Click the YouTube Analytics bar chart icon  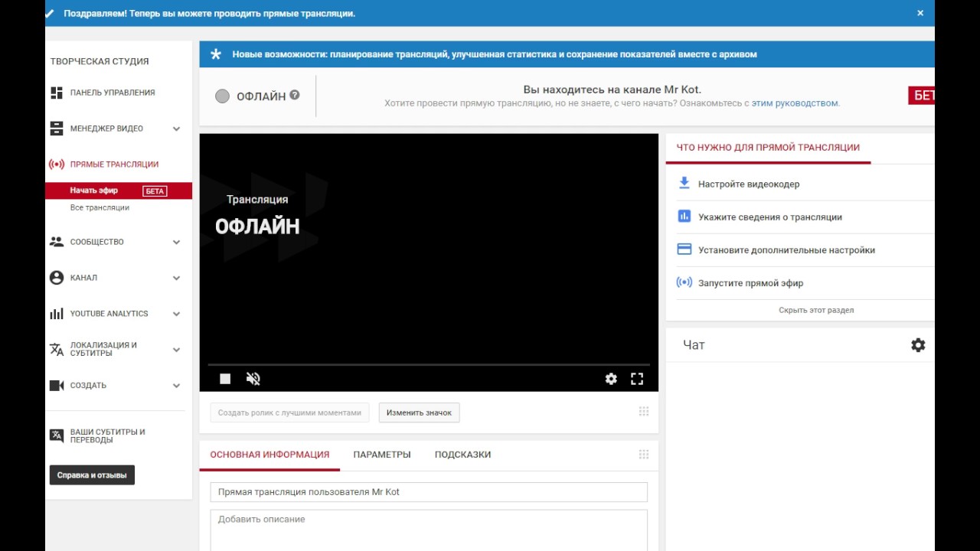tap(57, 314)
